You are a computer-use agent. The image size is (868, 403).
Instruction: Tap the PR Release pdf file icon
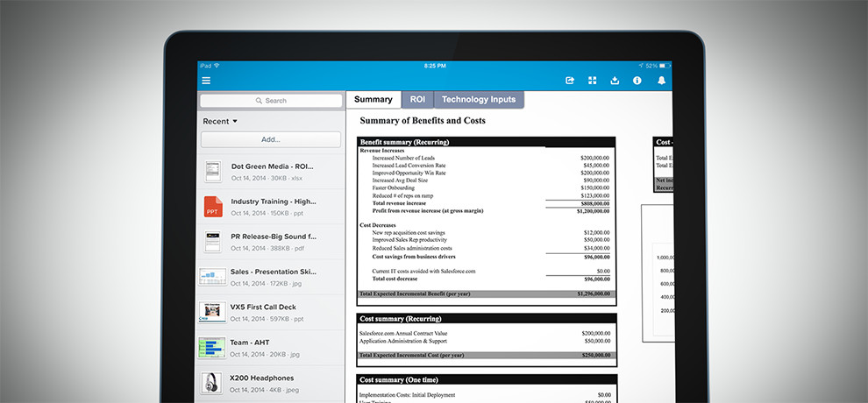tap(212, 242)
